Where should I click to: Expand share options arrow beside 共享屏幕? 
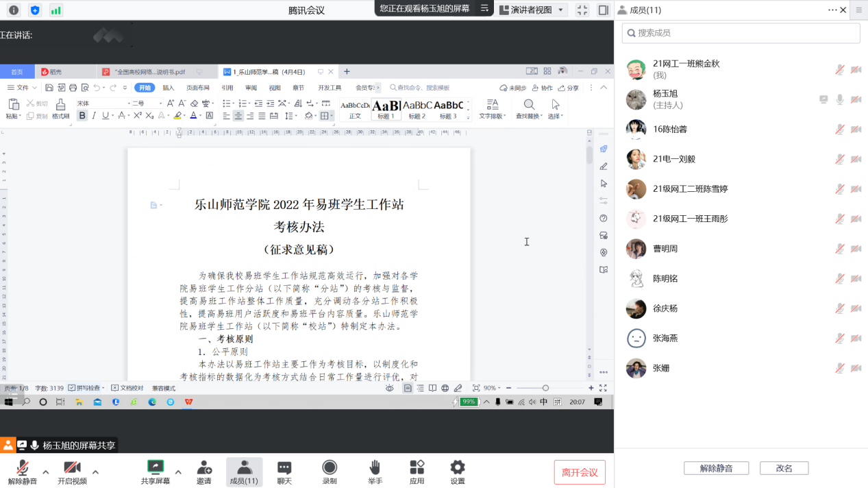click(178, 472)
